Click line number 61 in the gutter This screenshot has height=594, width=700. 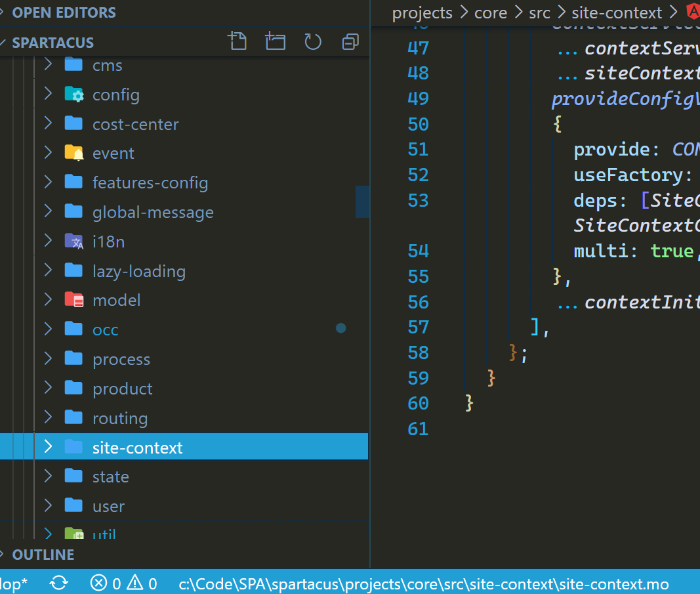(418, 429)
